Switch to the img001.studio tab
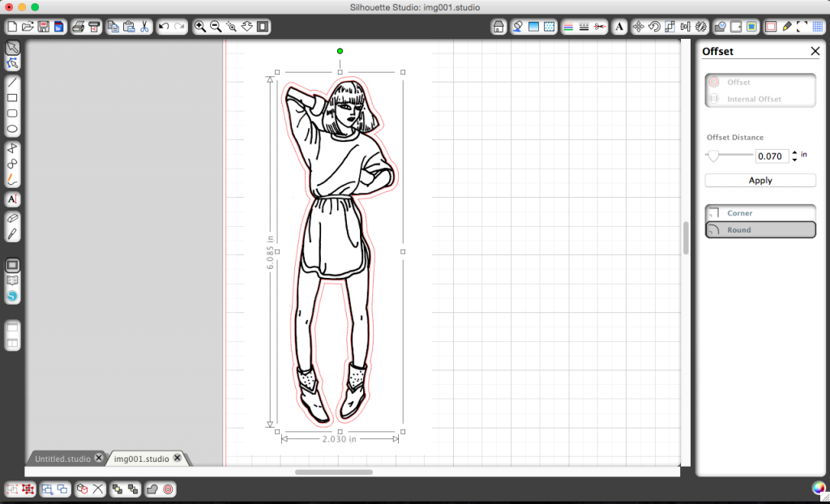 click(x=141, y=459)
